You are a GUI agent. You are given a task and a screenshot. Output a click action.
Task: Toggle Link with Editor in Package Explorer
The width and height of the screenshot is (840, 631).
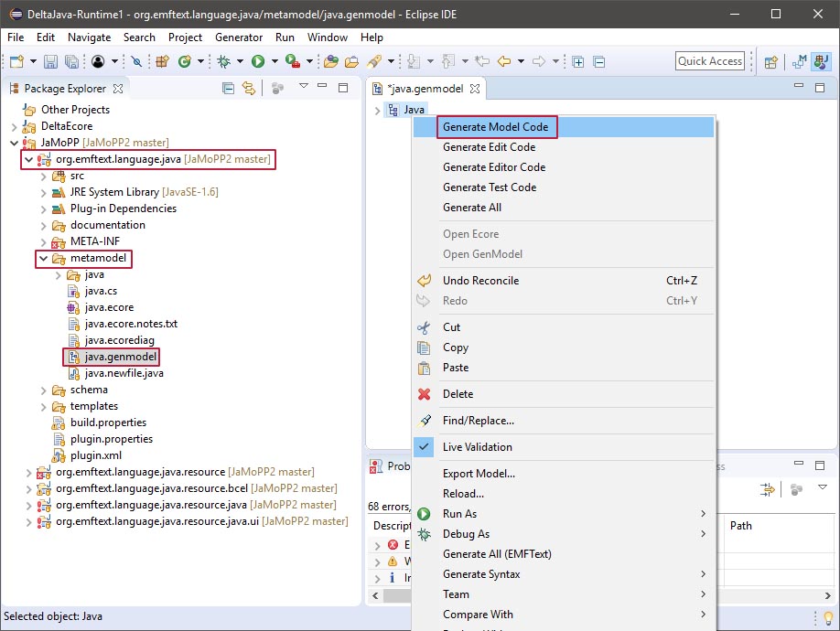[248, 89]
